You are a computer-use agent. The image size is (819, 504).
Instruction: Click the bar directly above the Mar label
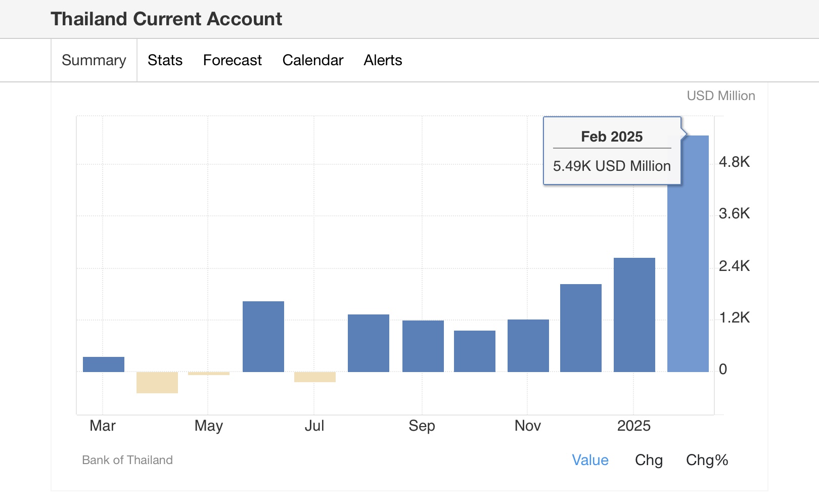coord(104,364)
